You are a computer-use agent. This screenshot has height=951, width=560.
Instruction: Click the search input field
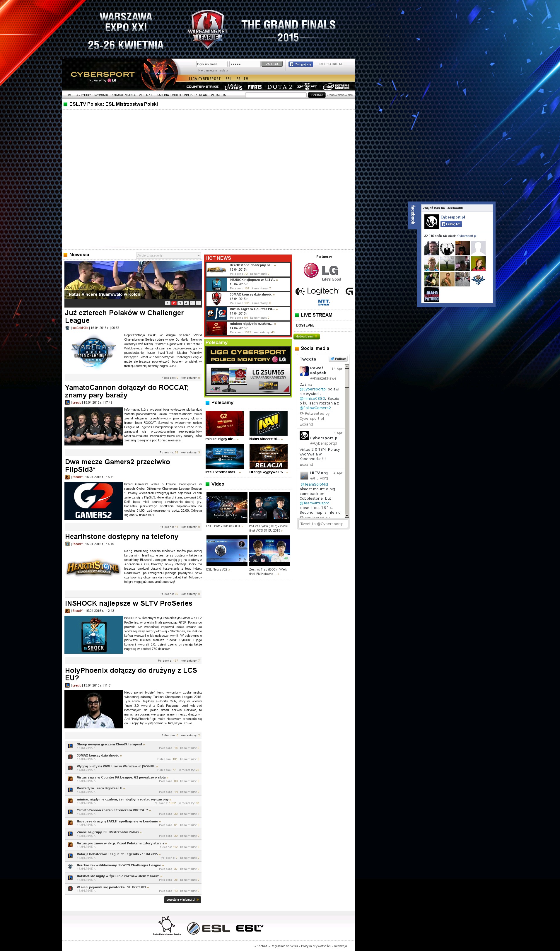point(276,95)
